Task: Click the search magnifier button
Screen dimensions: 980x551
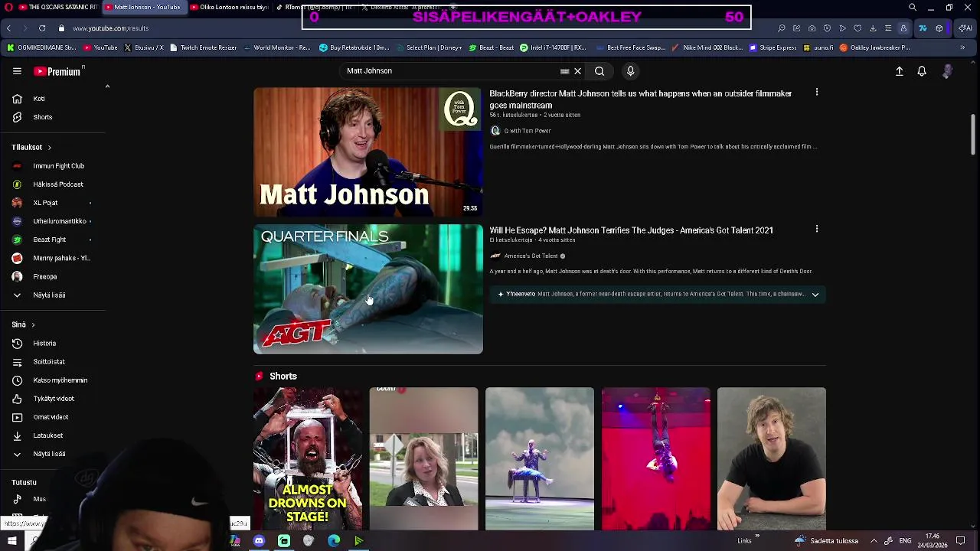Action: [x=599, y=71]
